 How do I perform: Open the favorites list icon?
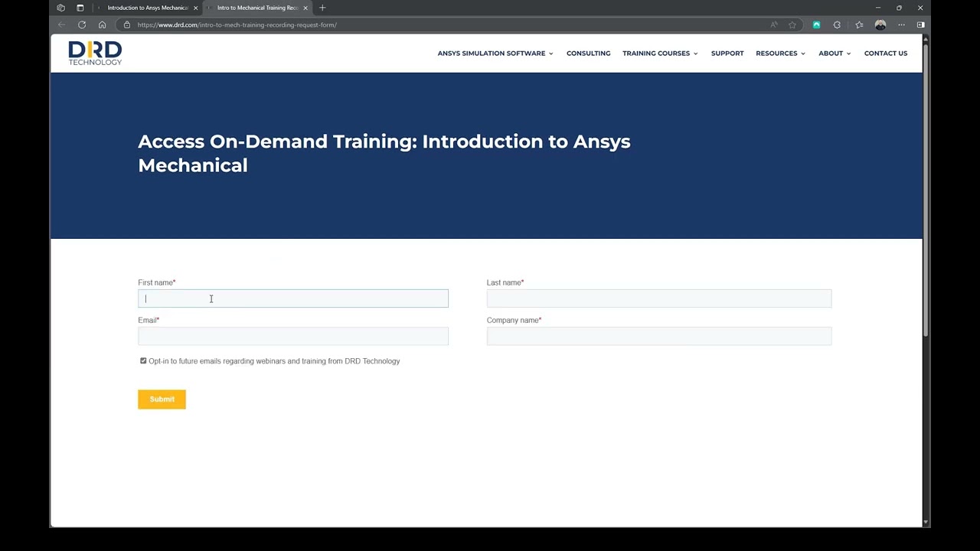click(859, 24)
